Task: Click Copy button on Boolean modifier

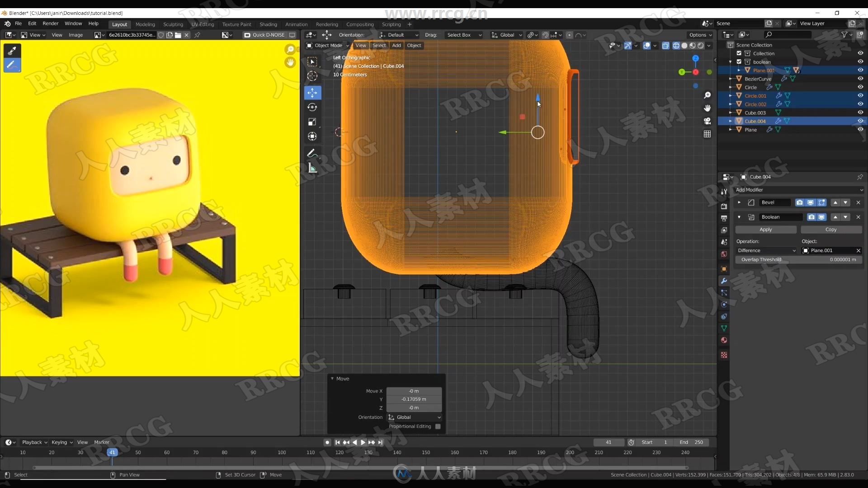Action: pos(830,230)
